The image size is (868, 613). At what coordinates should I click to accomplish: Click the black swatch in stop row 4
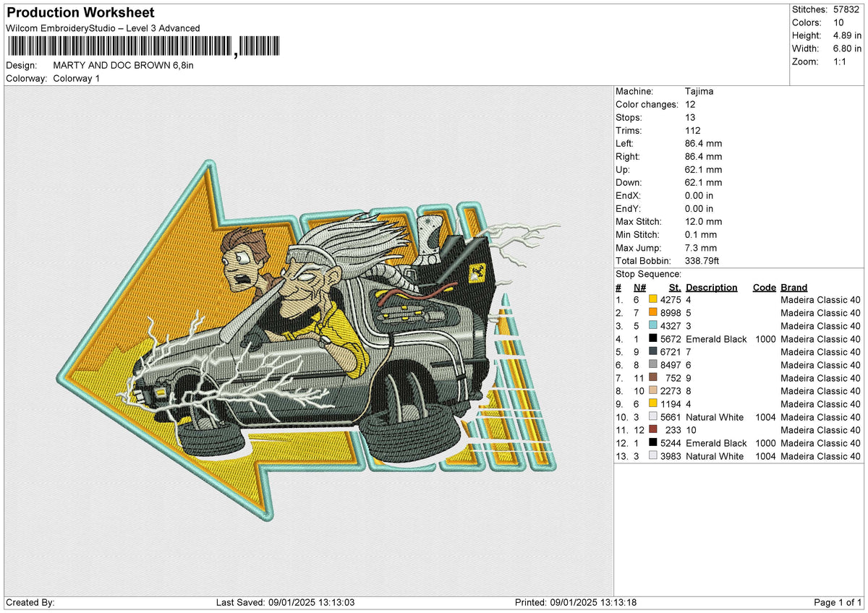[x=652, y=339]
